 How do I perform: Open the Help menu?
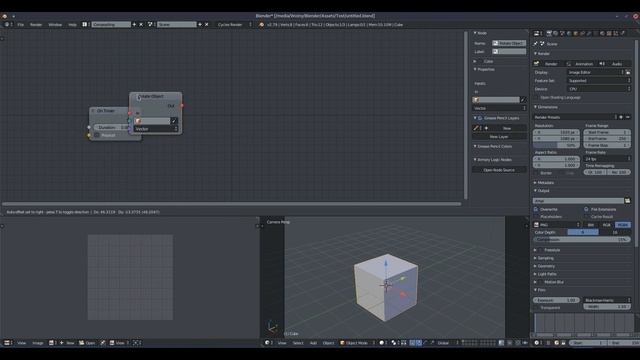pyautogui.click(x=72, y=24)
